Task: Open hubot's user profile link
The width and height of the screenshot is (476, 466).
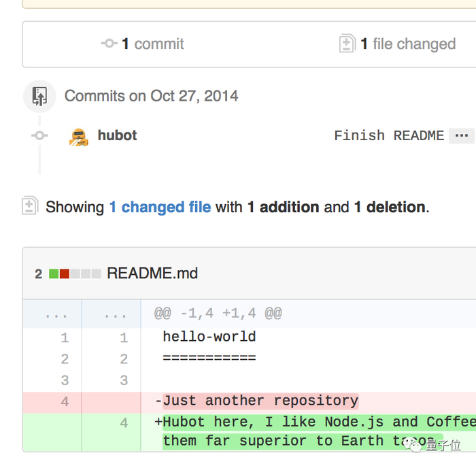Action: 117,135
